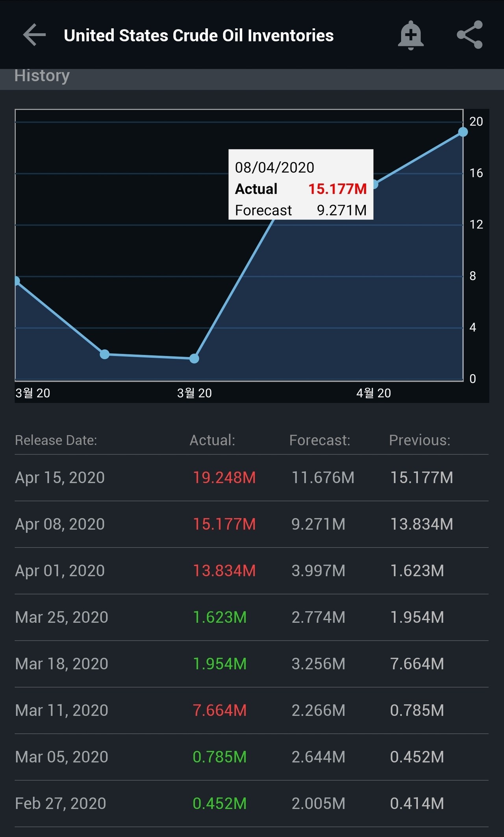Screen dimensions: 504x837
Task: Add alert with the bell icon
Action: [x=410, y=35]
